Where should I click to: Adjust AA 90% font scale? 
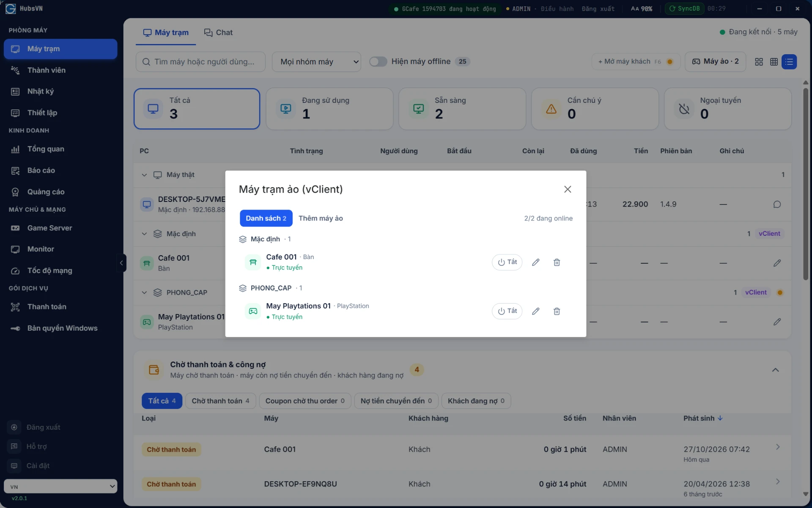642,8
